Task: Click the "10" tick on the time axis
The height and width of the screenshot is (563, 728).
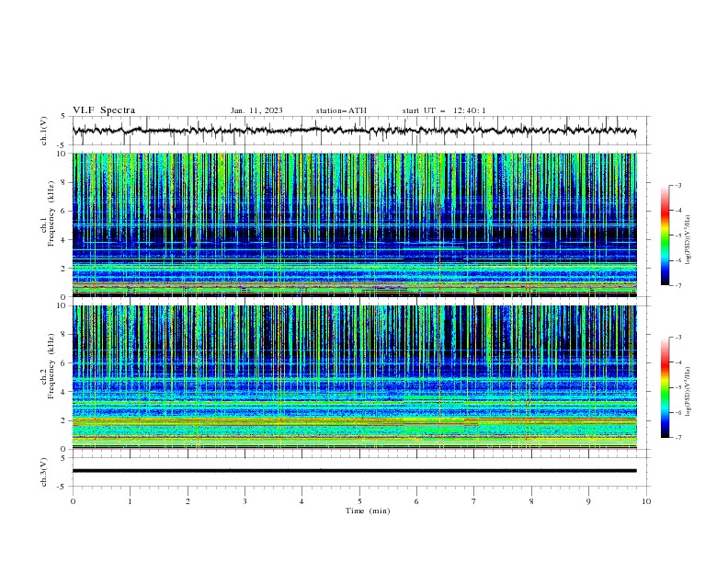Action: coord(646,501)
